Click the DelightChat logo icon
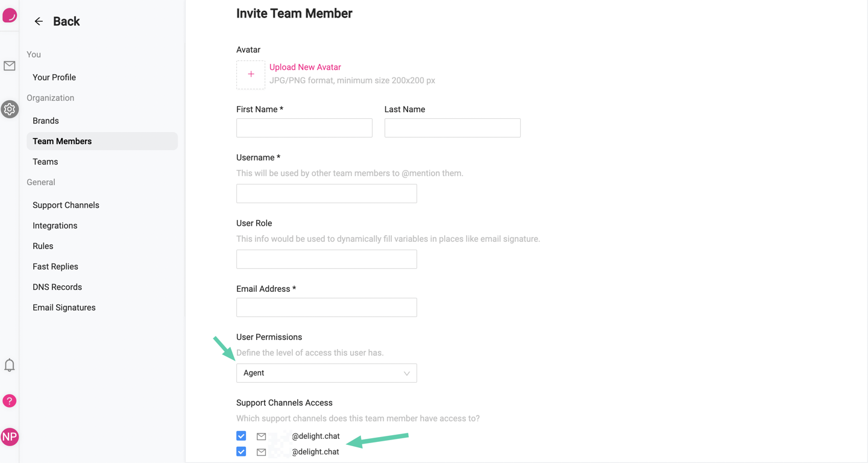 (x=10, y=15)
